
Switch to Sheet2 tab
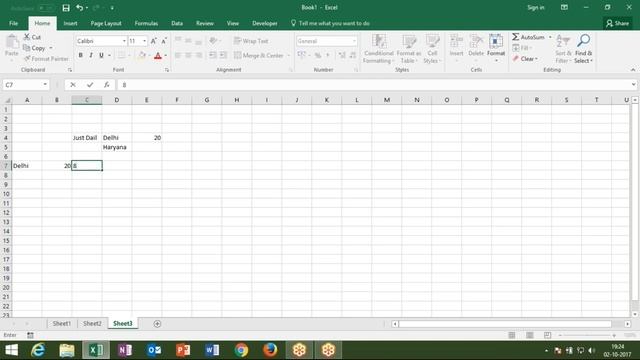pyautogui.click(x=92, y=324)
